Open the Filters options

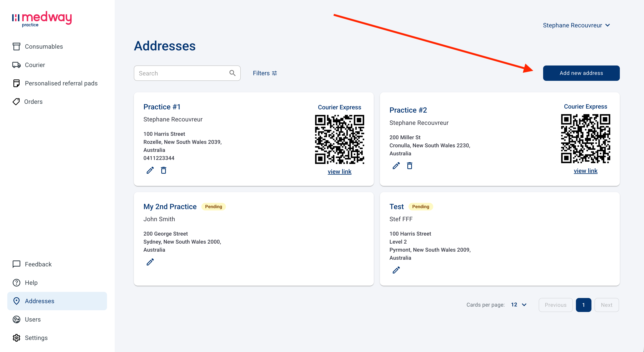[x=265, y=73]
